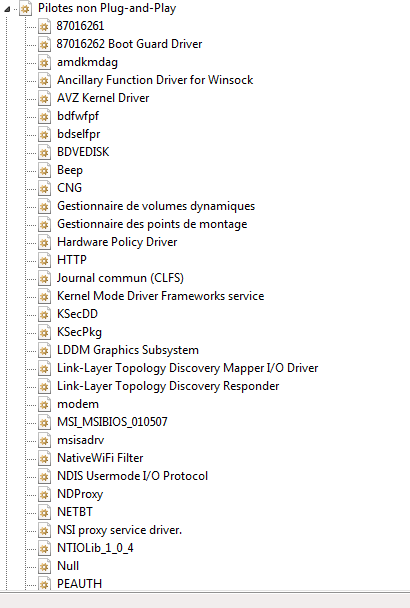Select Gestionnaire de volumes dynamiques
The width and height of the screenshot is (410, 608).
(156, 206)
